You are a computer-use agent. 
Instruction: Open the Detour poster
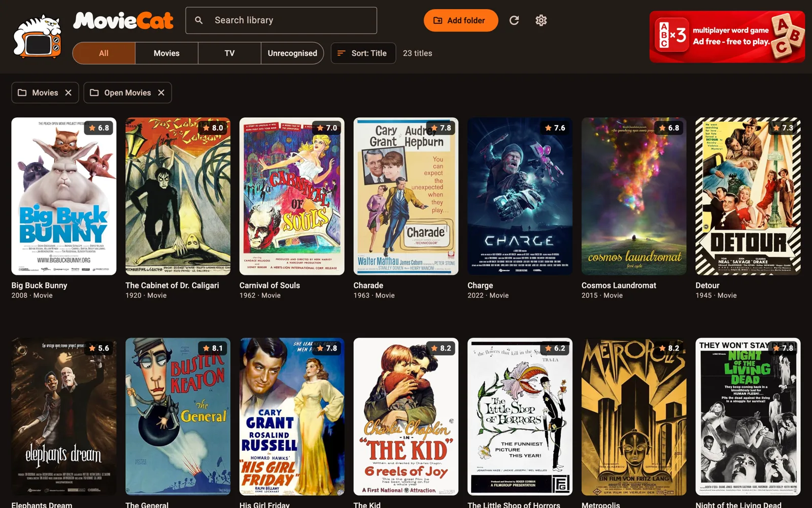[748, 197]
